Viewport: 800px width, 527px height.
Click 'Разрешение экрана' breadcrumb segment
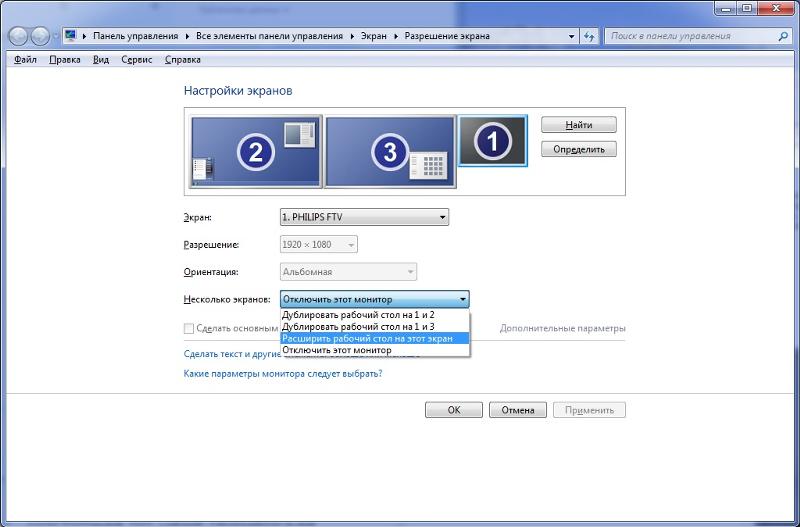point(447,36)
